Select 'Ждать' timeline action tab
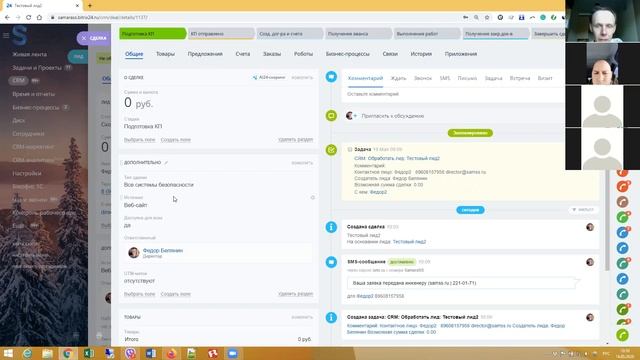The width and height of the screenshot is (640, 360). pos(398,78)
